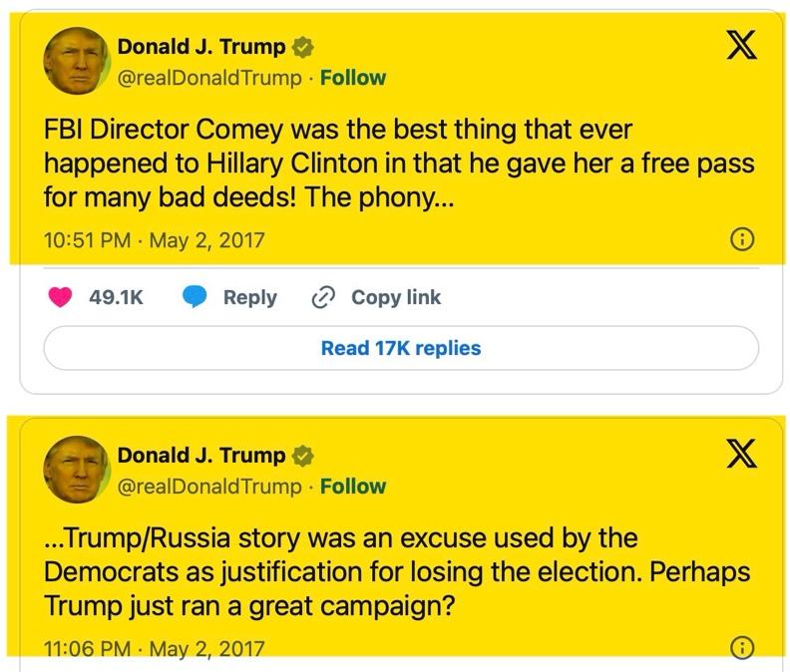Click the blue reply bubble icon
This screenshot has width=790, height=672.
pos(196,297)
